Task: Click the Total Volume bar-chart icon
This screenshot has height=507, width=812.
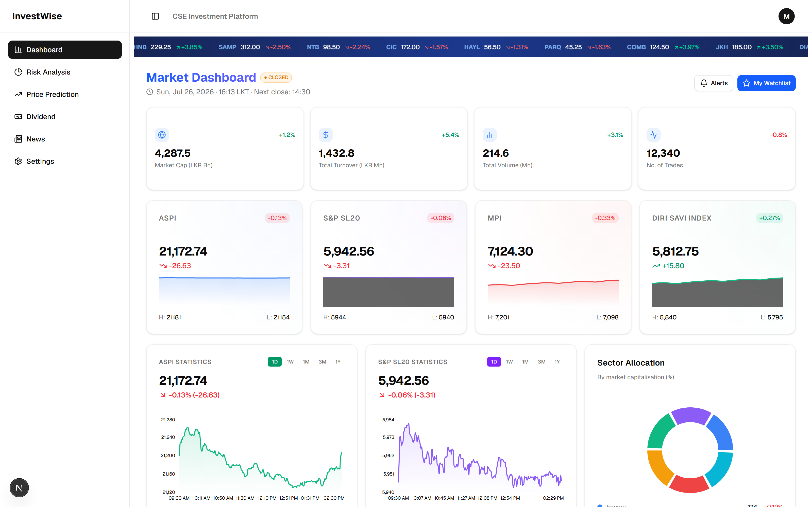Action: pos(489,135)
